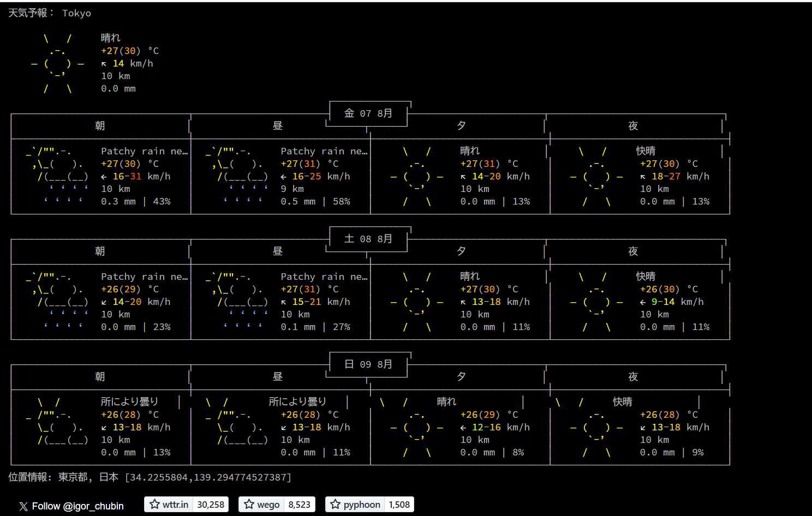Click Saturday 08 night sun icon

tap(596, 302)
